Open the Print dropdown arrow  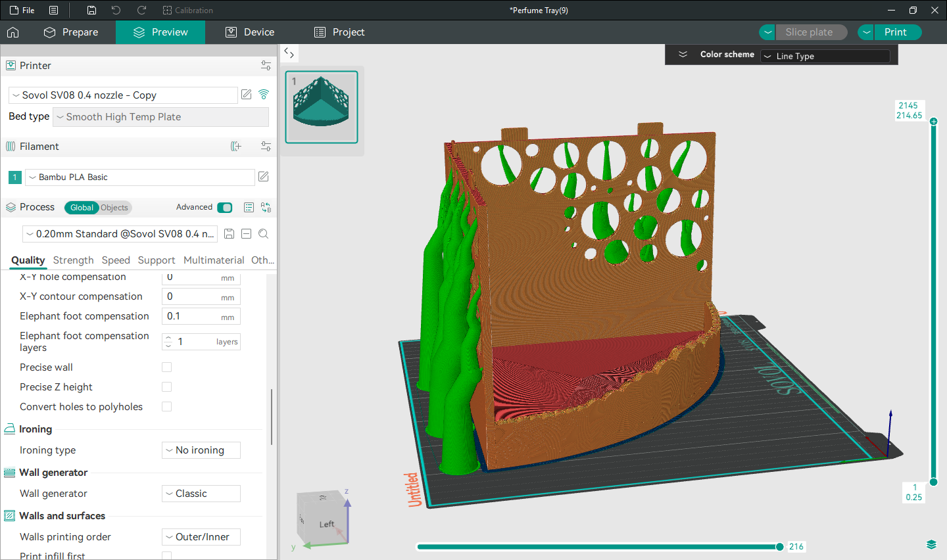coord(866,32)
